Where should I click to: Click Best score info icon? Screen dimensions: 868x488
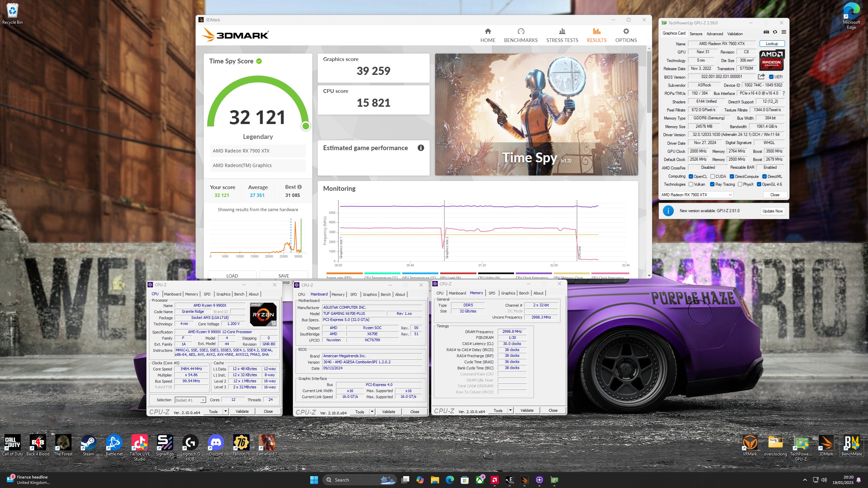(x=299, y=187)
